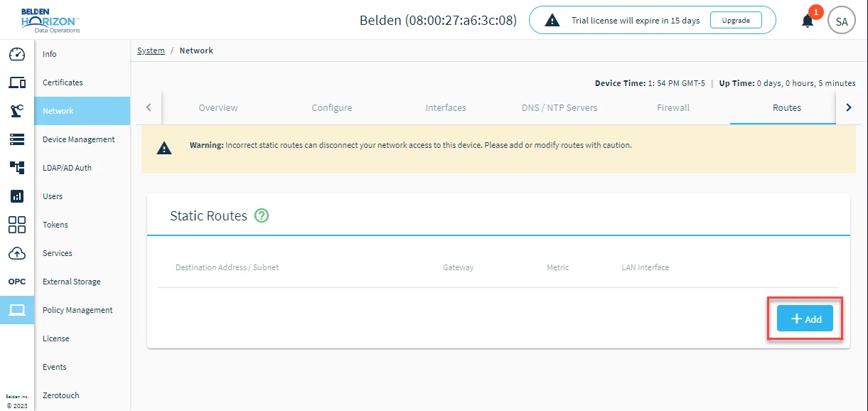Switch to the Overview tab
This screenshot has height=411, width=868.
pos(218,108)
